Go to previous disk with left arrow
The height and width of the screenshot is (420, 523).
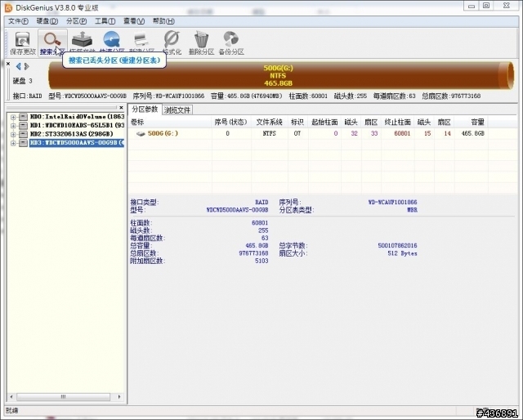19,66
